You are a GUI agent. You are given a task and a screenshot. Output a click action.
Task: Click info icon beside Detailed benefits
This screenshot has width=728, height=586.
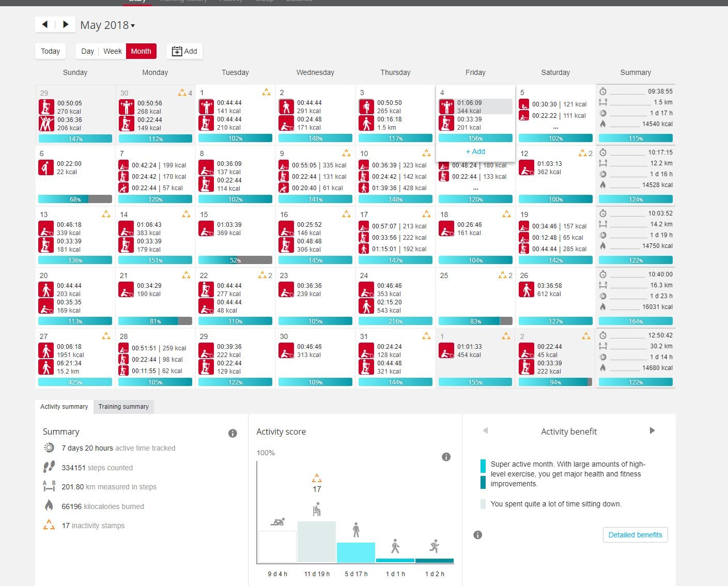coord(478,535)
